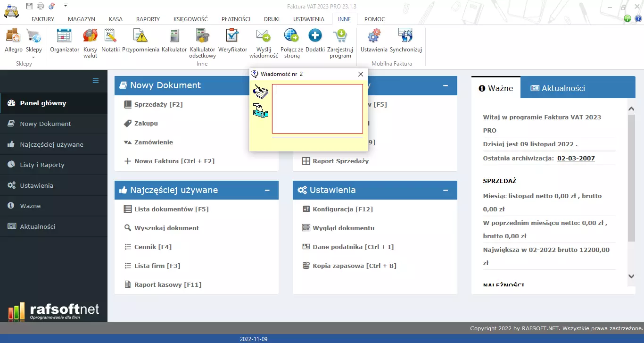
Task: Switch to the FAKTURY ribbon tab
Action: tap(43, 19)
